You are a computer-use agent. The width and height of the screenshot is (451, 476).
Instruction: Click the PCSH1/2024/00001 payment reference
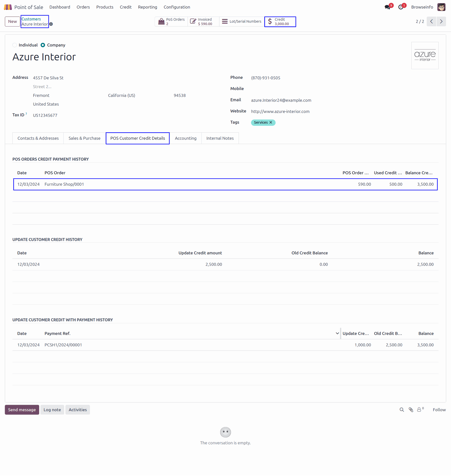pos(63,345)
